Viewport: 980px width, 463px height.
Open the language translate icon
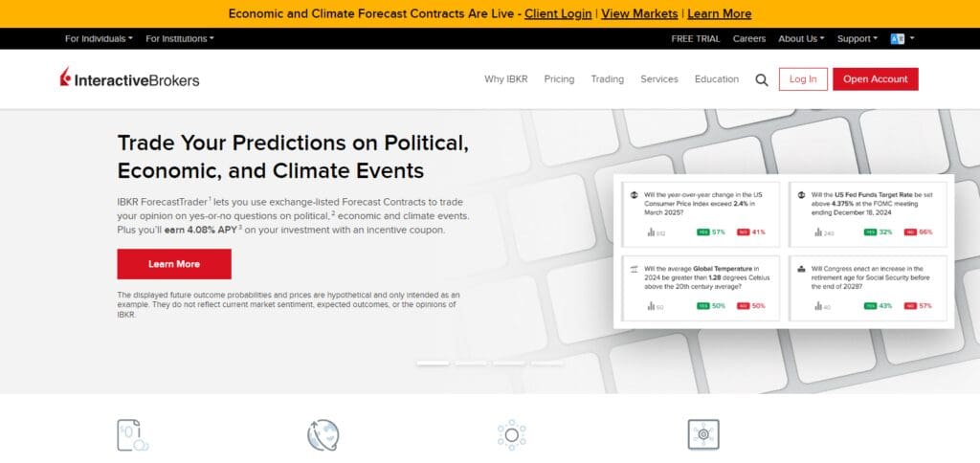pyautogui.click(x=898, y=38)
